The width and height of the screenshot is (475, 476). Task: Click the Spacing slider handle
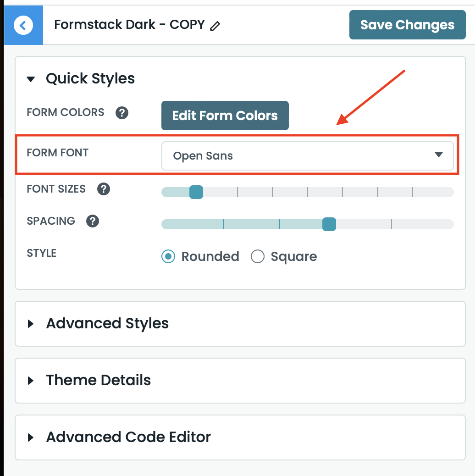[329, 224]
